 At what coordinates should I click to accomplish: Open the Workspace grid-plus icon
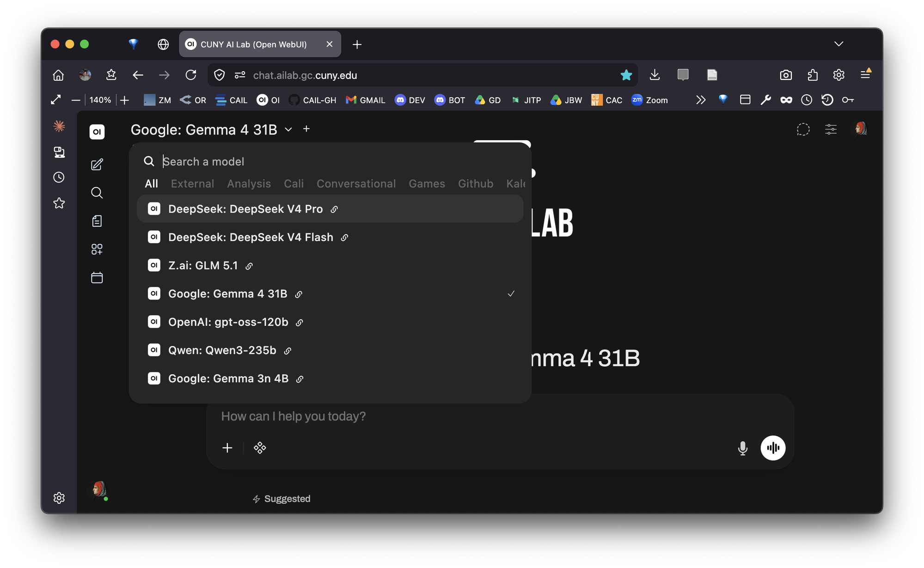coord(97,250)
